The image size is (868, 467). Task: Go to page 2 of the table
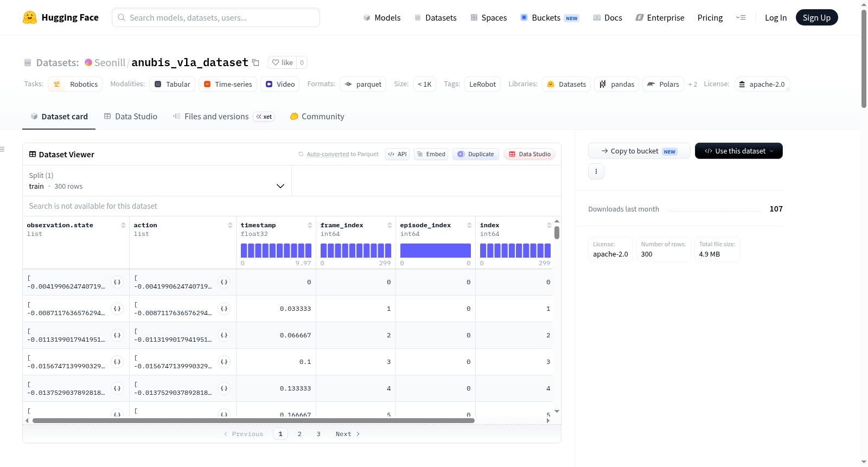pyautogui.click(x=299, y=434)
